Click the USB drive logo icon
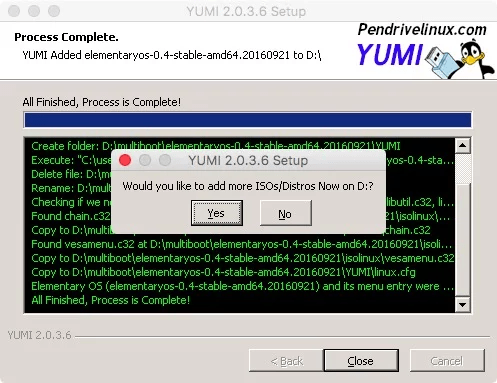 pos(442,62)
